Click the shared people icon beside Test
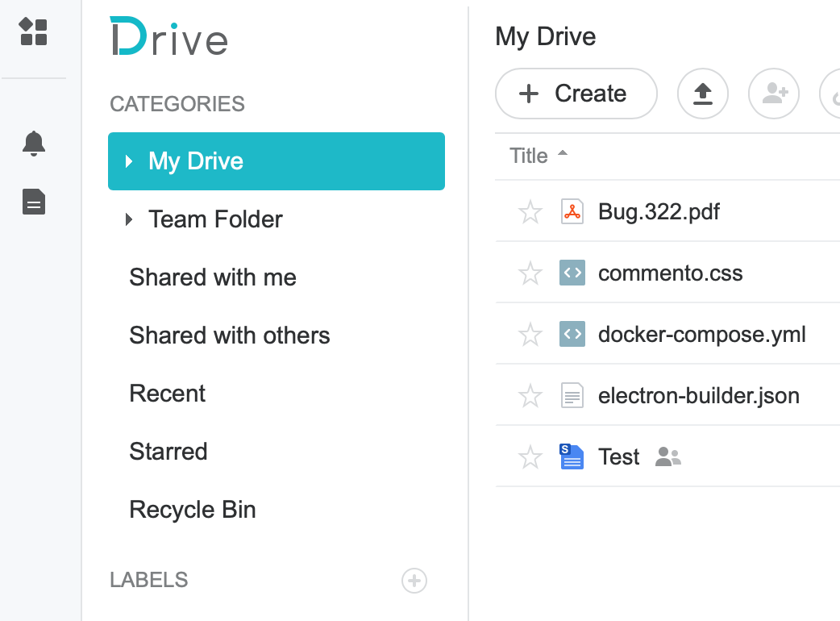840x621 pixels. [x=668, y=457]
